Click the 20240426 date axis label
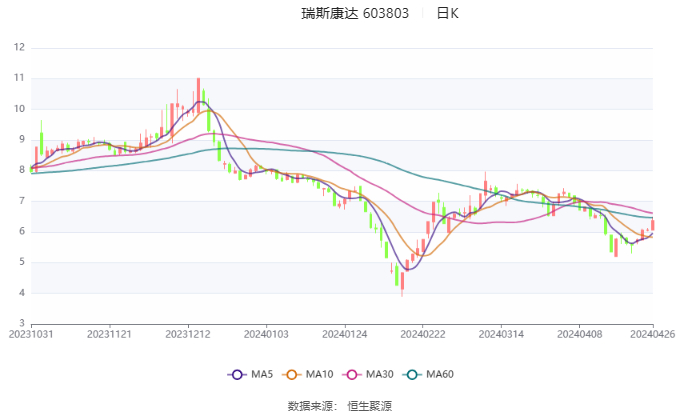This screenshot has width=680, height=413. 653,334
